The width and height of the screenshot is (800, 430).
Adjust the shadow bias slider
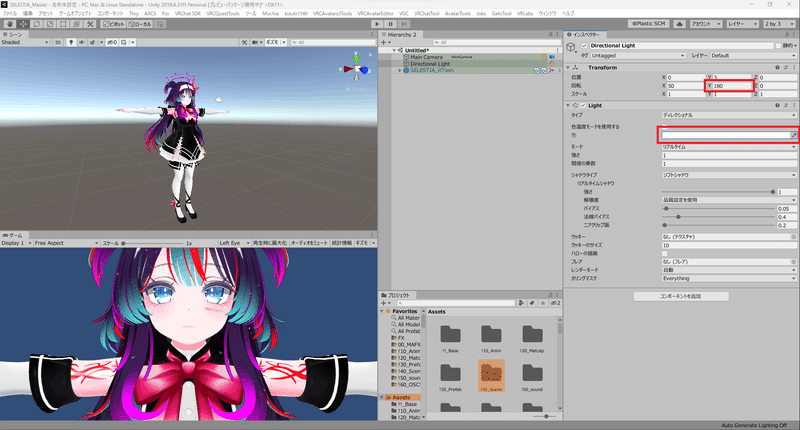[718, 209]
